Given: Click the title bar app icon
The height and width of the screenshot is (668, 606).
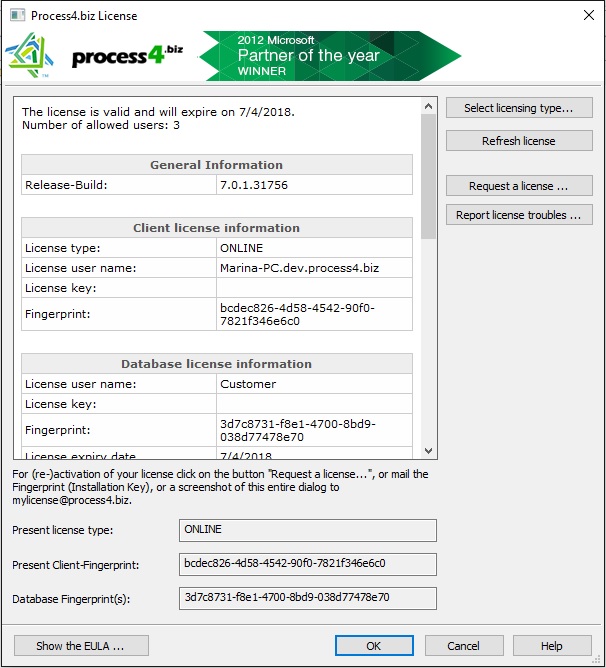Looking at the screenshot, I should 17,15.
